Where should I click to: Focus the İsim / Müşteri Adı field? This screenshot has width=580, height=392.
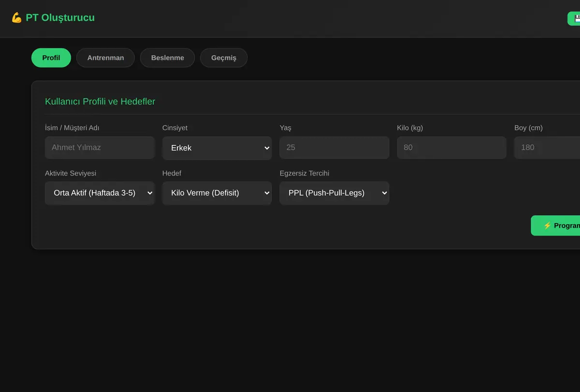pyautogui.click(x=100, y=147)
